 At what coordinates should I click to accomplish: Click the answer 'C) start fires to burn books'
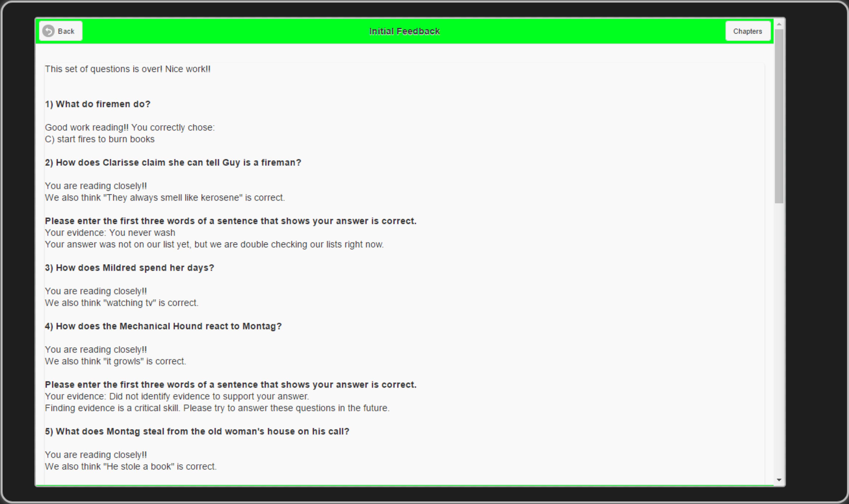click(x=100, y=139)
